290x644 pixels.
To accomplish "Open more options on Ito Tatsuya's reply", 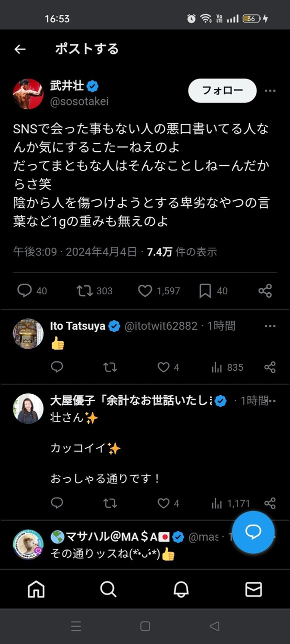I will pyautogui.click(x=270, y=326).
